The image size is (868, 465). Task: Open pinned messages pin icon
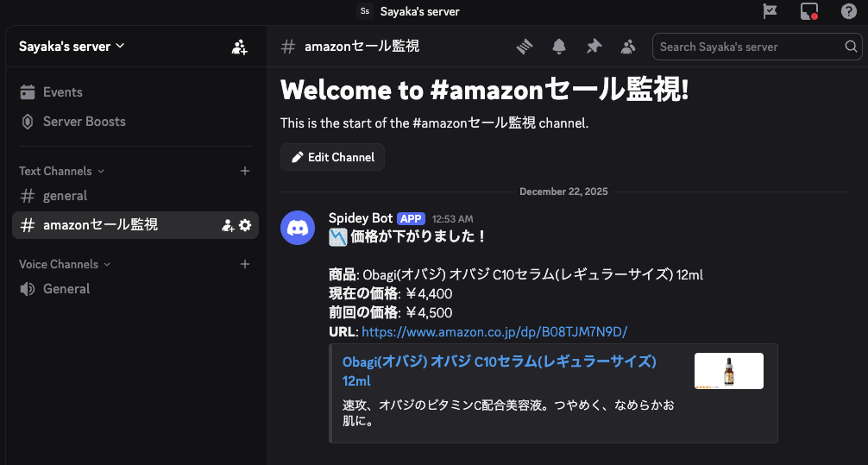594,47
